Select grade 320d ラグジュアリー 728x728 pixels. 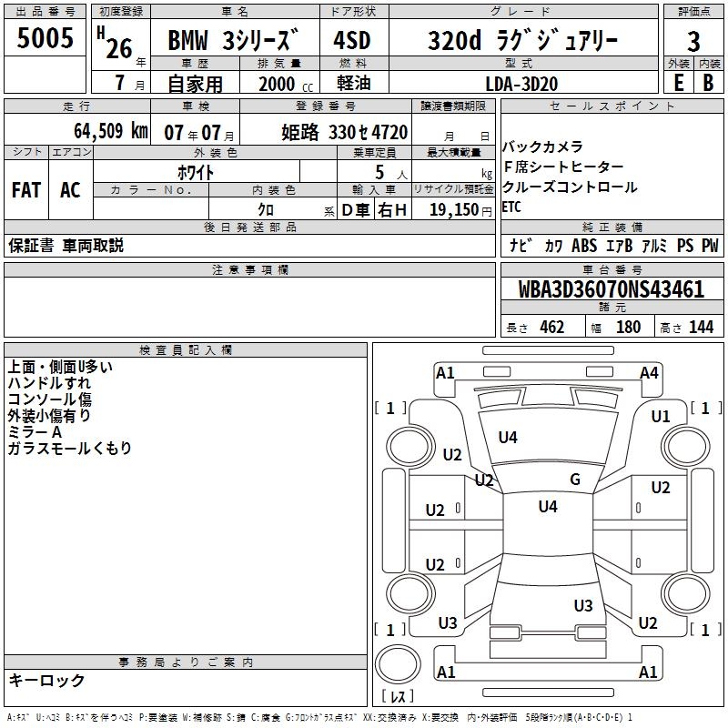click(x=522, y=40)
